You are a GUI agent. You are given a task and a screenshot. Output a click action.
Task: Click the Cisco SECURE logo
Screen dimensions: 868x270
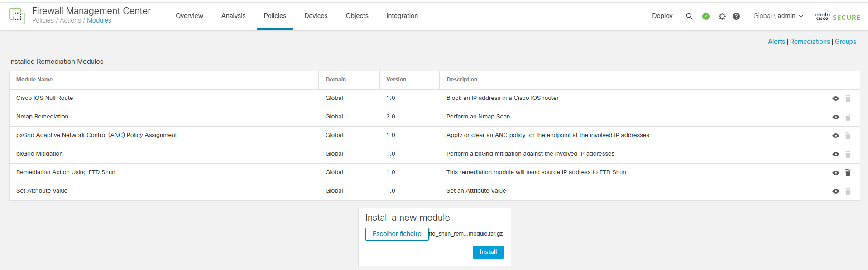(838, 17)
